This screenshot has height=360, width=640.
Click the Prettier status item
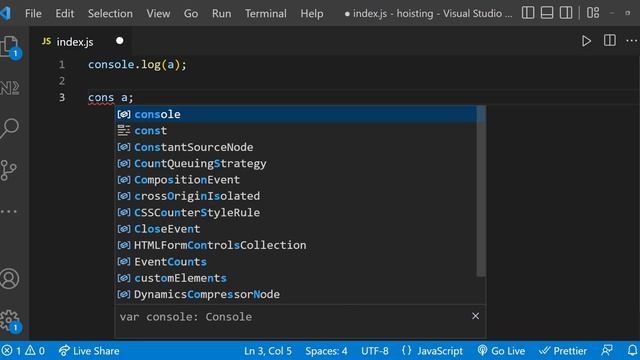click(562, 351)
